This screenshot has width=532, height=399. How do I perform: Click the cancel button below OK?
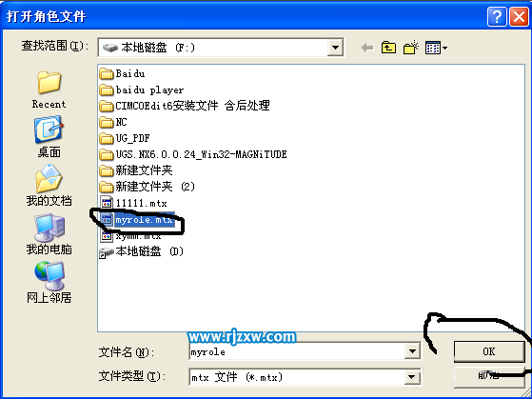tap(489, 376)
